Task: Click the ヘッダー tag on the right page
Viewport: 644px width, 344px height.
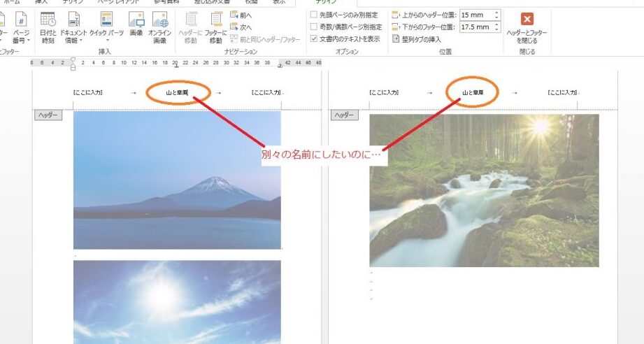Action: click(344, 115)
